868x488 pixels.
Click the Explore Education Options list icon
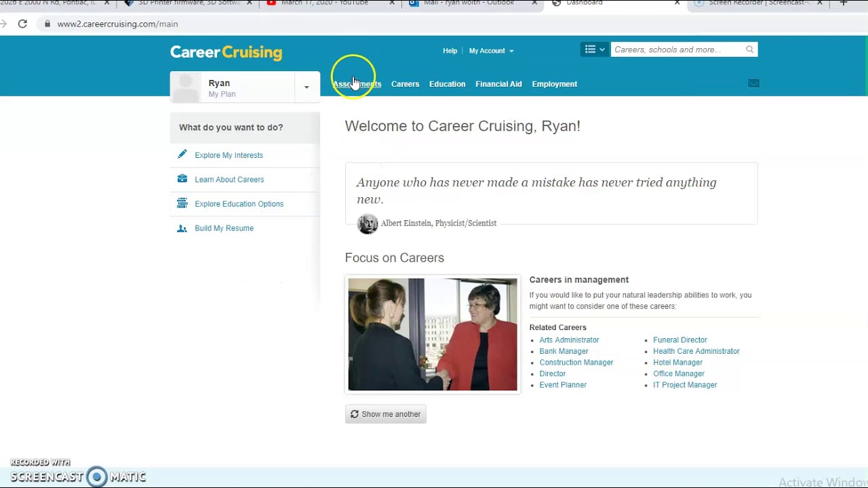pos(182,203)
